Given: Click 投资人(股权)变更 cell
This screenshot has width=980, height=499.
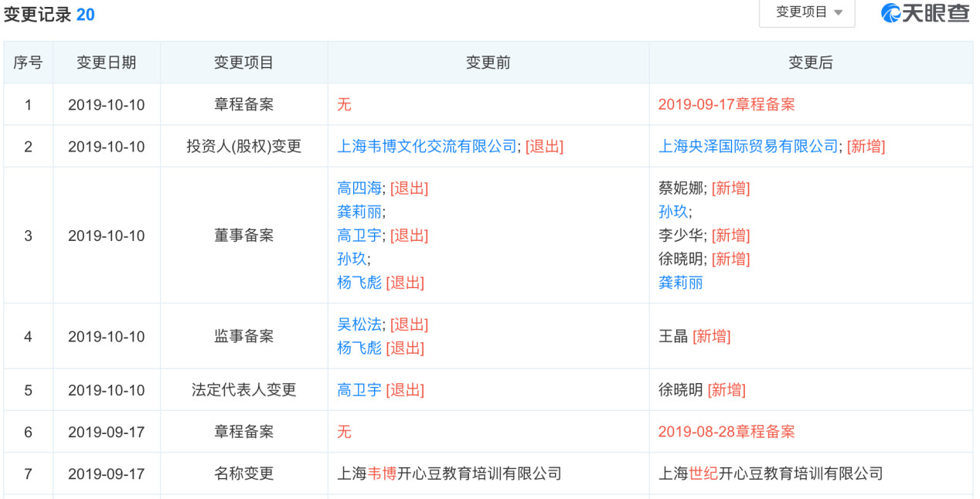Looking at the screenshot, I should (x=244, y=146).
